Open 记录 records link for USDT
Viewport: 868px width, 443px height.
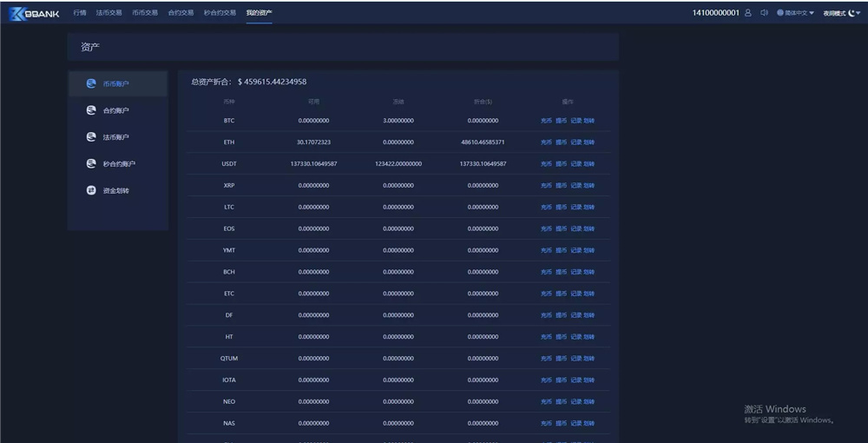(575, 164)
